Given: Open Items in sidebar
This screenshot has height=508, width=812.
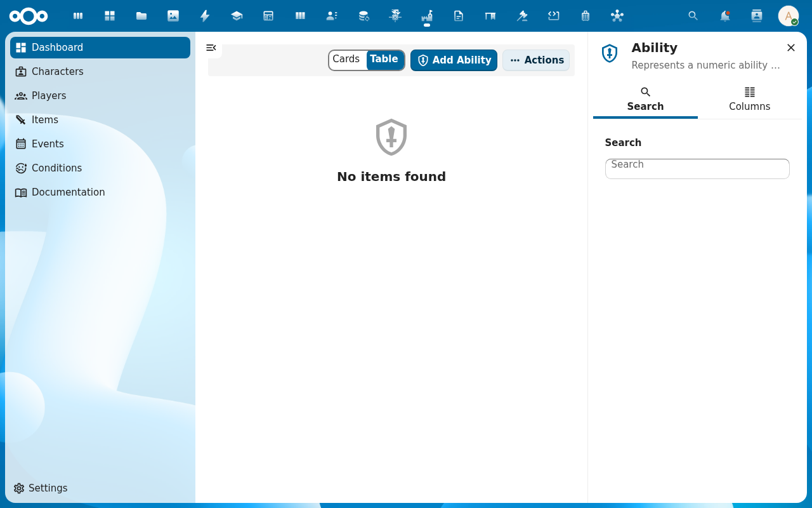Looking at the screenshot, I should pyautogui.click(x=100, y=120).
